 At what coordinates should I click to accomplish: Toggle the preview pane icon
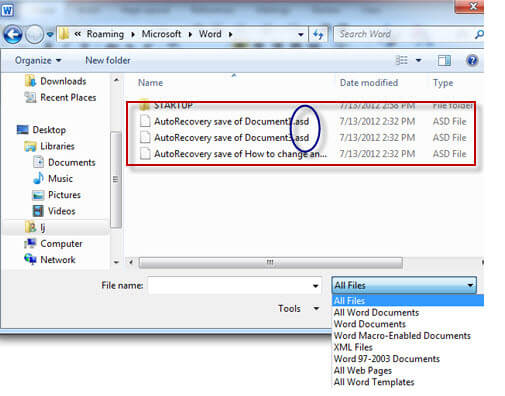[x=444, y=60]
